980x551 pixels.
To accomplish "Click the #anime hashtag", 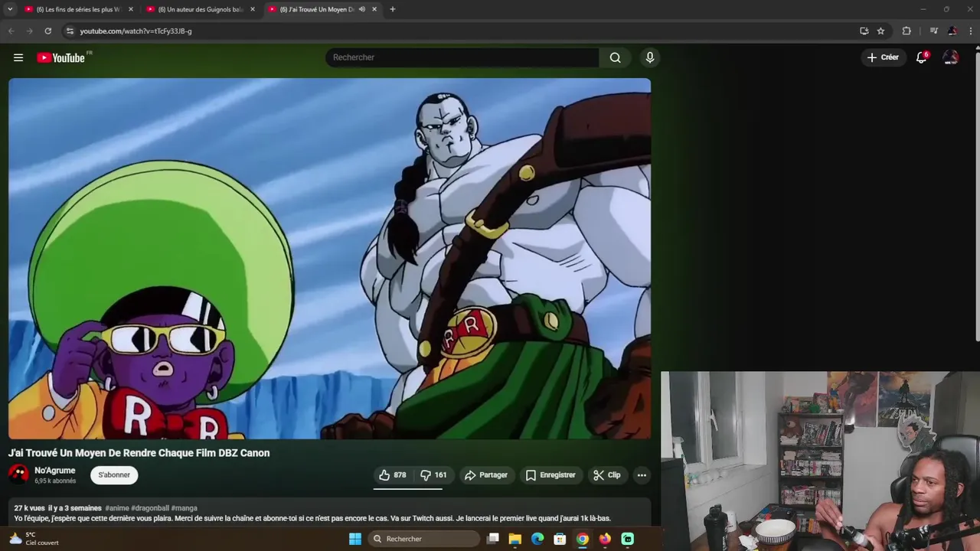I will coord(117,508).
